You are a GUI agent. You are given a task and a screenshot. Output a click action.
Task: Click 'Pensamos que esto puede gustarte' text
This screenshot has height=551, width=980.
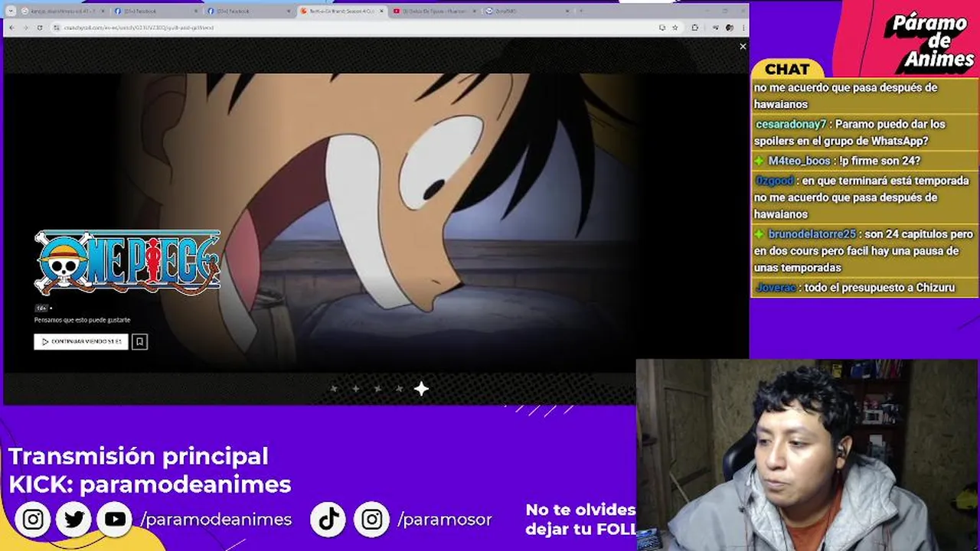(x=82, y=320)
